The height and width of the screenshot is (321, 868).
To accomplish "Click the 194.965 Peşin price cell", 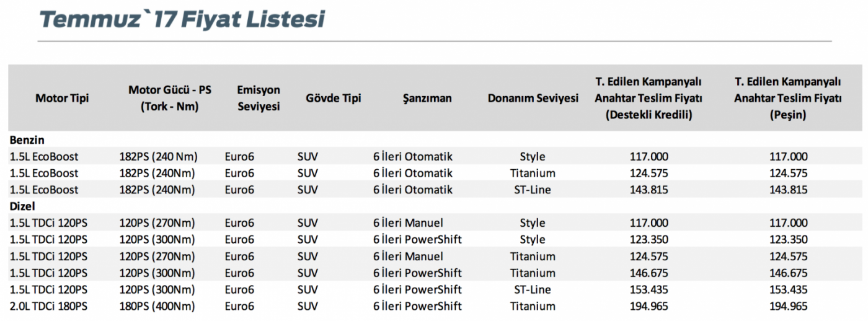I will tap(788, 306).
